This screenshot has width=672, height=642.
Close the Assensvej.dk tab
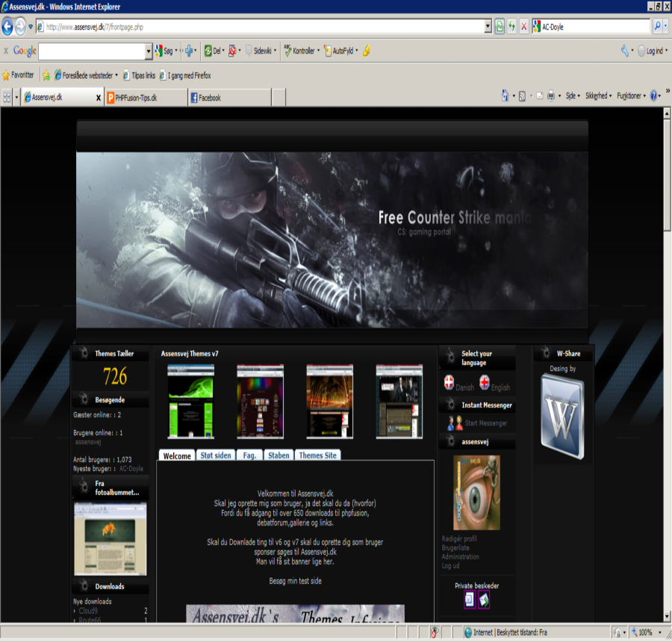pos(98,98)
